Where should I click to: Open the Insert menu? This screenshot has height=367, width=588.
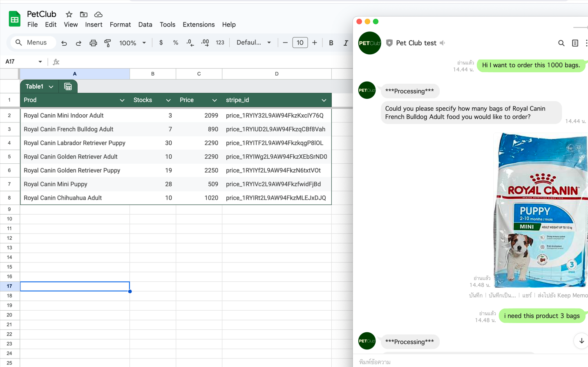(x=94, y=24)
